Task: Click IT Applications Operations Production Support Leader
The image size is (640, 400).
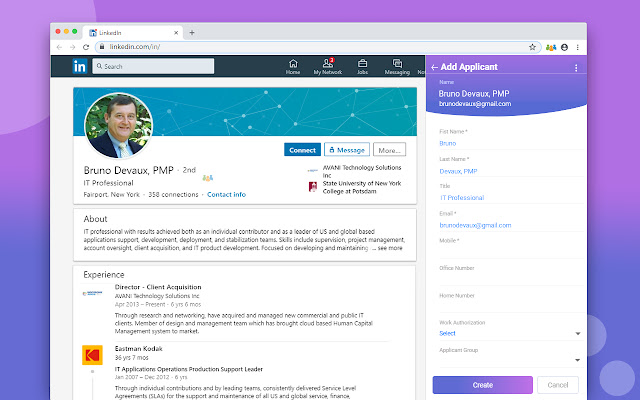Action: [x=189, y=369]
